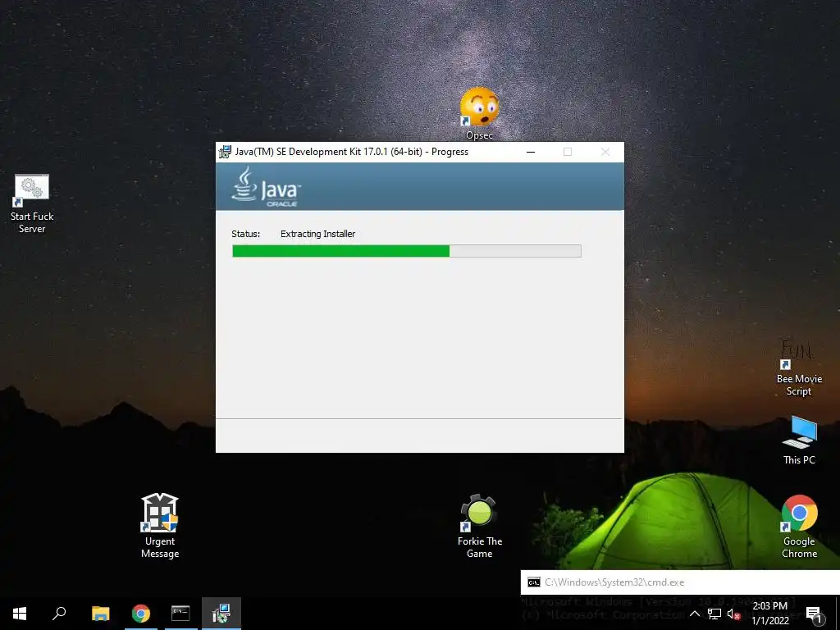Click the Extracting Installer status text
The image size is (840, 630).
click(x=317, y=234)
